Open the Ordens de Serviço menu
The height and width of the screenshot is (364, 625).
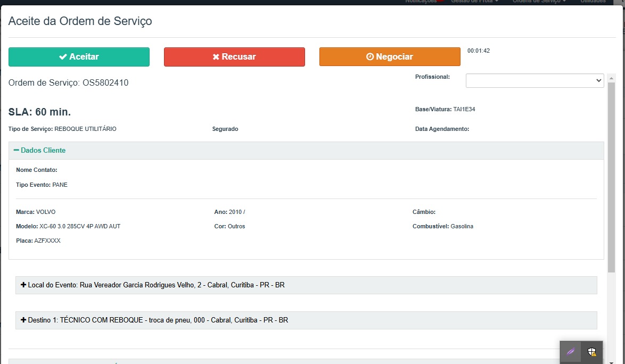click(539, 2)
